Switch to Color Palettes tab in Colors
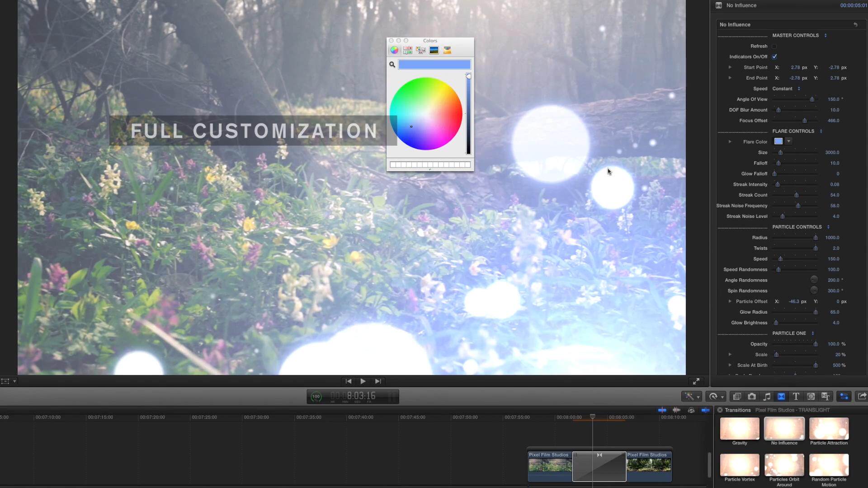Screen dimensions: 868x488 click(x=420, y=50)
